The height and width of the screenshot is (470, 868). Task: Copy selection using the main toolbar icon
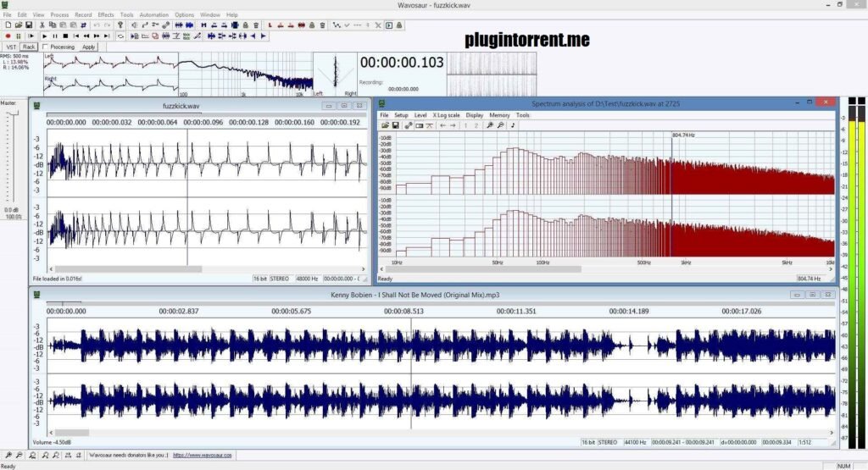52,25
